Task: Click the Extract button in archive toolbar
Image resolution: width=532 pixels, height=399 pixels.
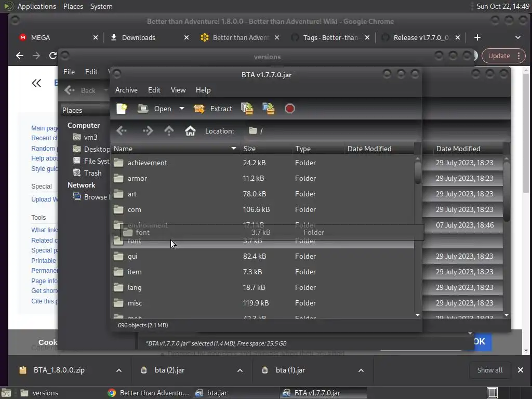Action: (x=212, y=109)
